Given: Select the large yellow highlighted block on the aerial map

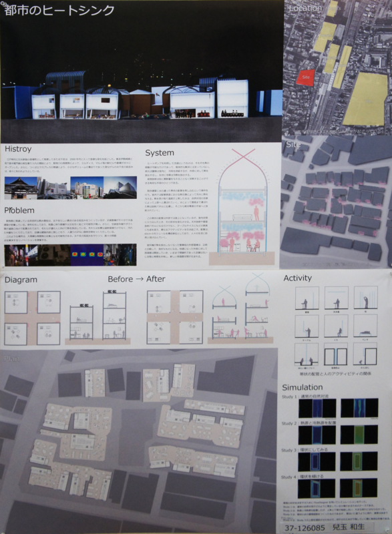Looking at the screenshot, I should [x=365, y=98].
